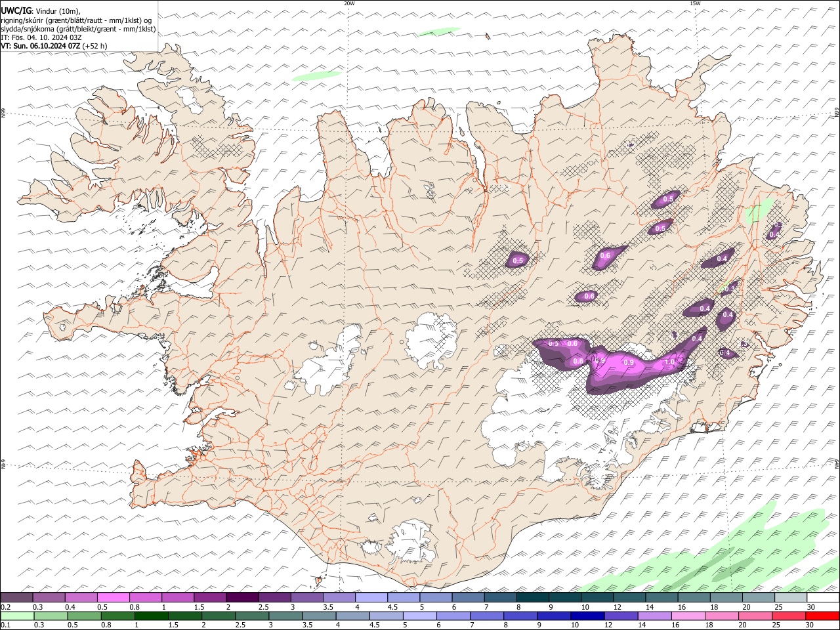This screenshot has width=840, height=630.
Task: Click the darkest green swatch in the rain scale
Action: [151, 616]
